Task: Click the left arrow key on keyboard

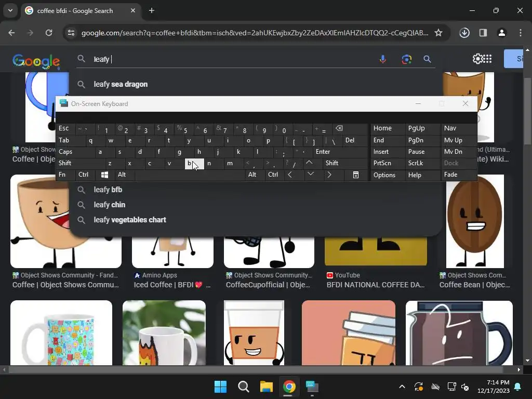Action: coord(290,175)
